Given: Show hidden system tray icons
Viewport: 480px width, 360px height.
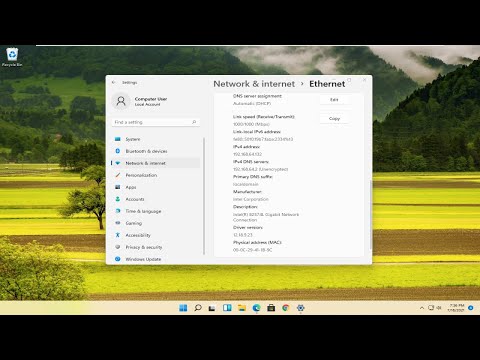Looking at the screenshot, I should point(422,308).
